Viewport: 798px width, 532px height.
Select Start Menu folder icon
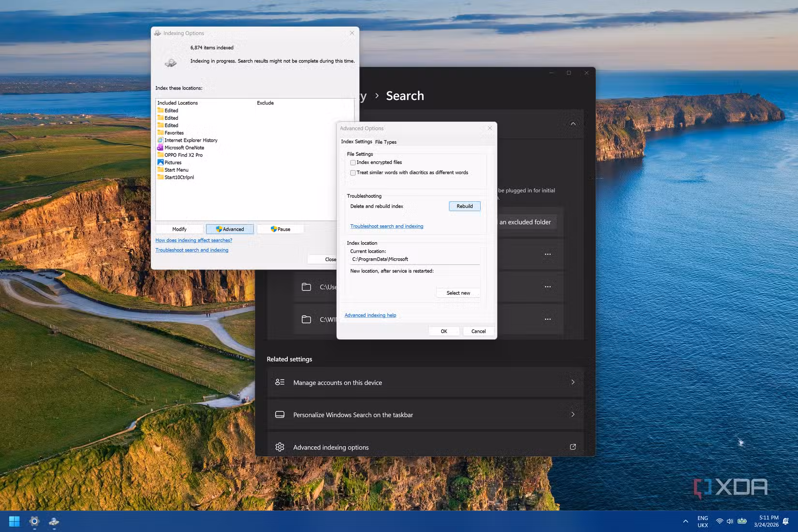[161, 170]
